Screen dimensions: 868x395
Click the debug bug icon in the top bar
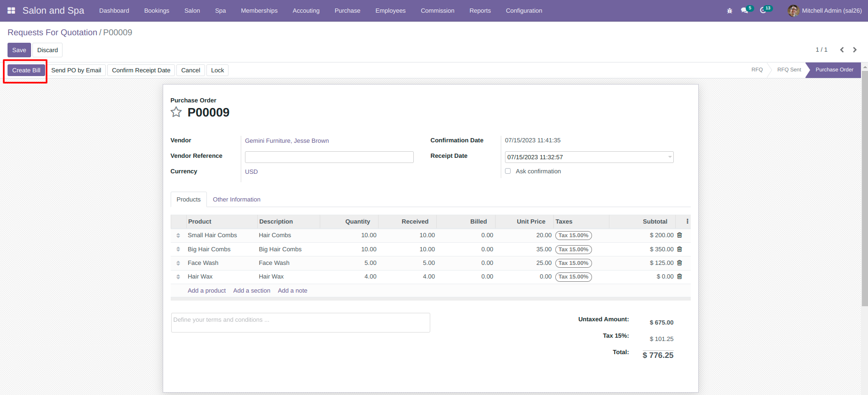[x=730, y=10]
